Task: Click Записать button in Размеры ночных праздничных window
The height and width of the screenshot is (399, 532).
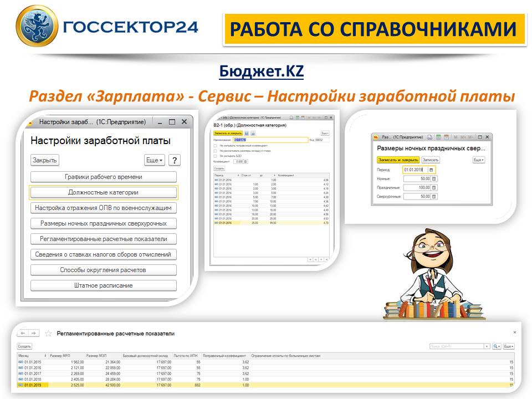Action: (430, 160)
